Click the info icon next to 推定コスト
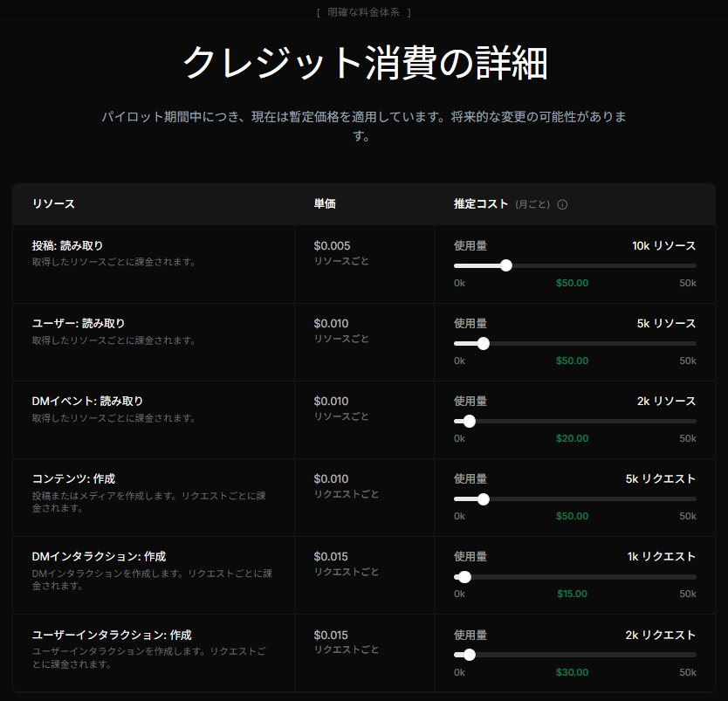This screenshot has width=728, height=701. [563, 204]
